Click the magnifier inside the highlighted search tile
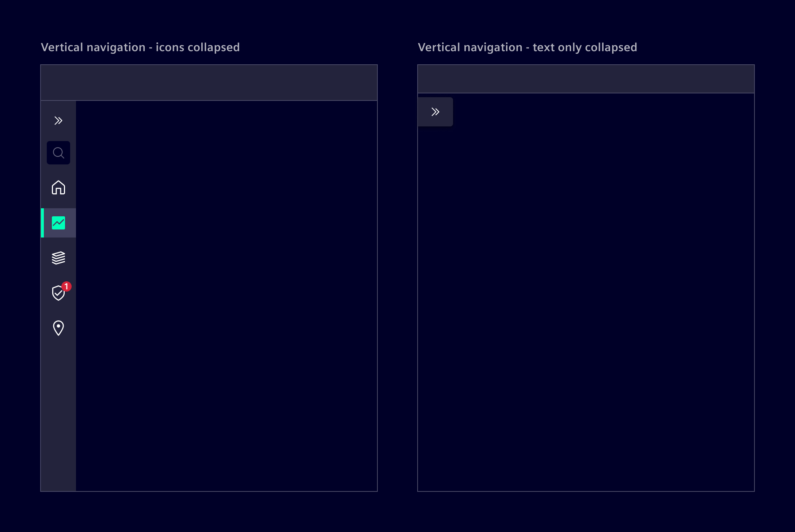The width and height of the screenshot is (795, 532). [58, 153]
